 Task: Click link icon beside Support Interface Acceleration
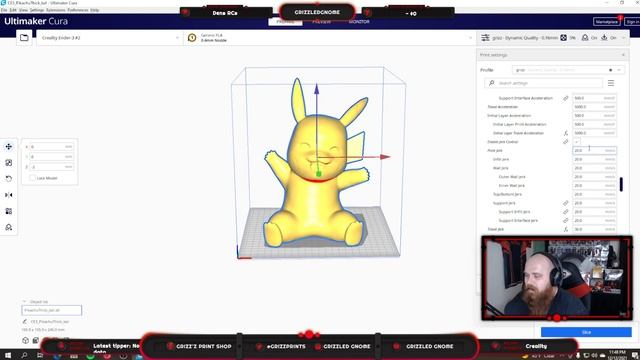(566, 98)
